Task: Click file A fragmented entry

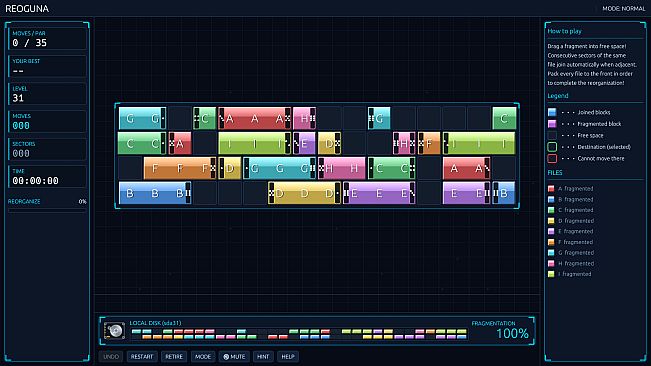Action: pyautogui.click(x=570, y=189)
